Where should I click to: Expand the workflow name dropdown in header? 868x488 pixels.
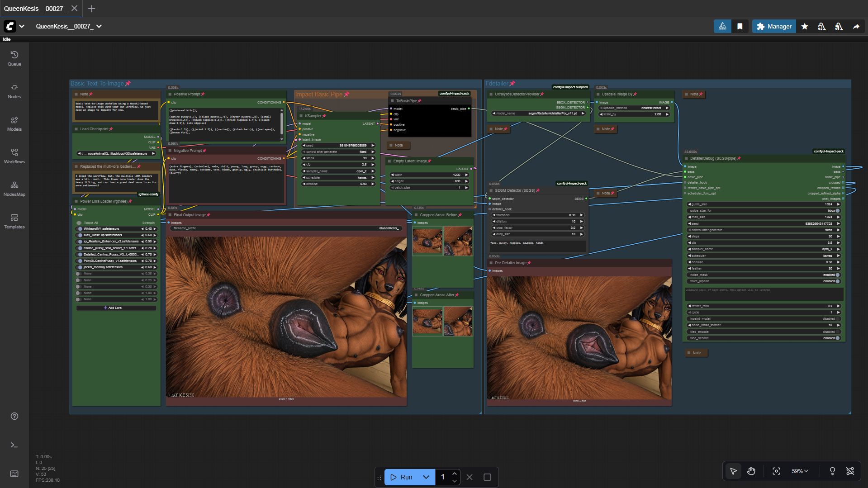click(x=99, y=26)
